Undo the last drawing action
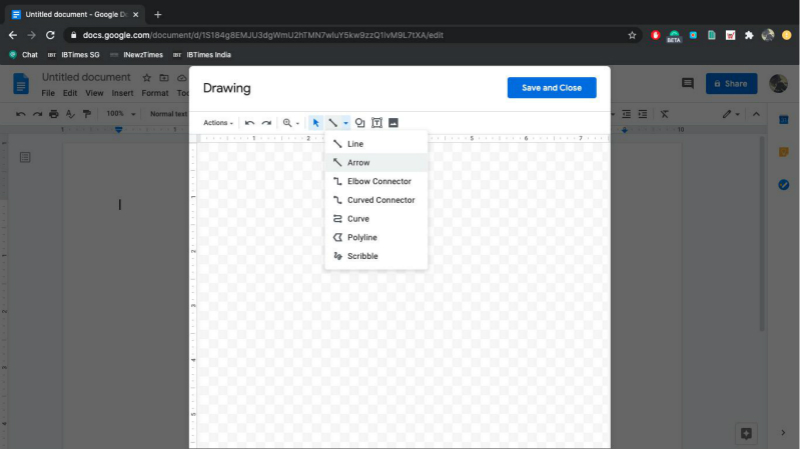 [x=250, y=123]
